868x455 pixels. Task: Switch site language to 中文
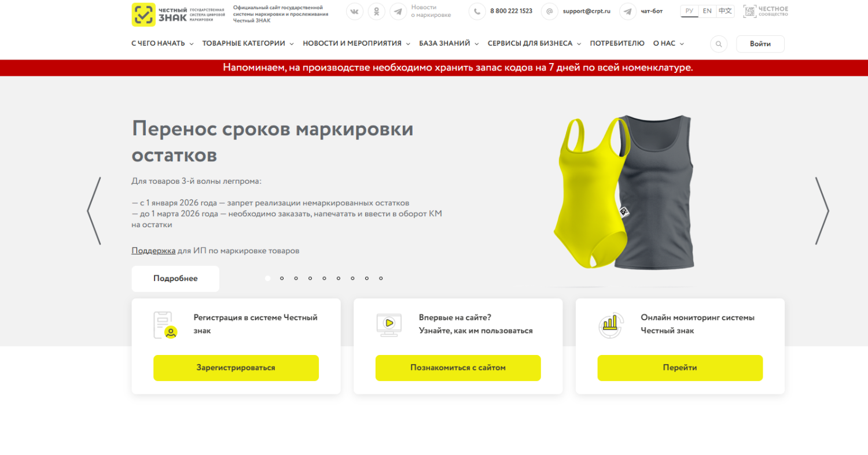(725, 11)
